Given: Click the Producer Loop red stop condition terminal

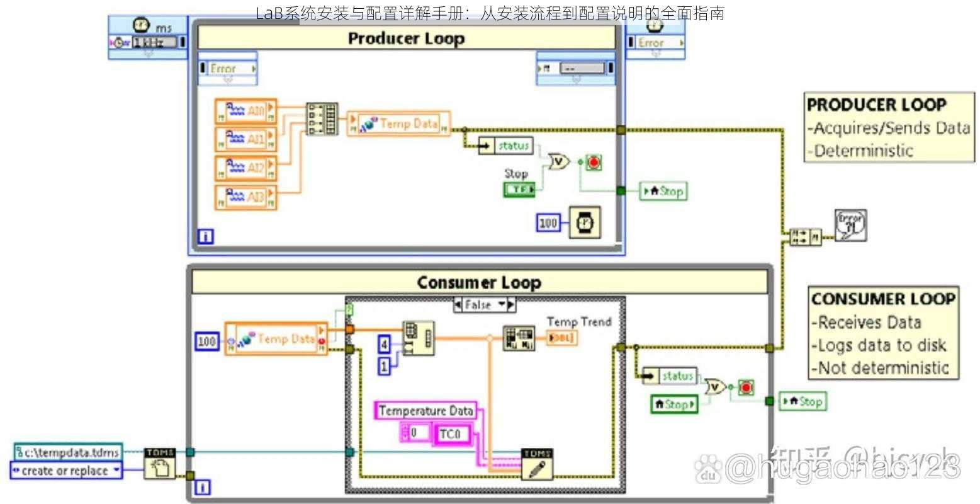Looking at the screenshot, I should tap(594, 163).
